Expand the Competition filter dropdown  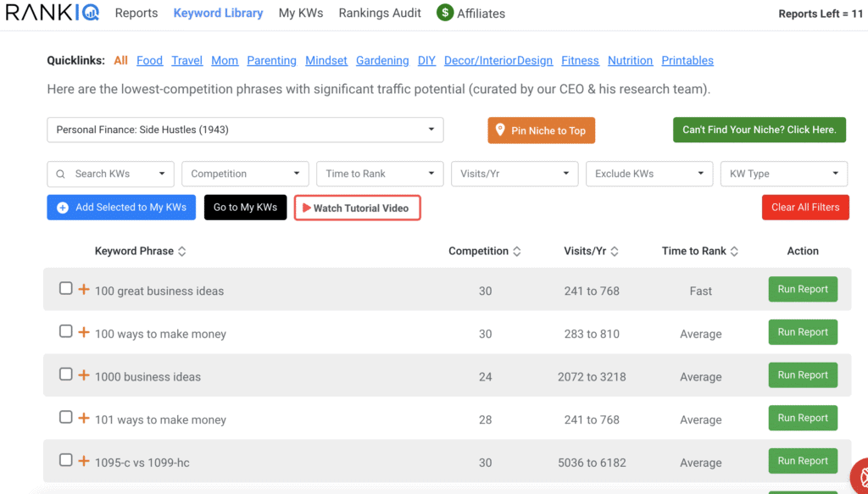point(245,174)
